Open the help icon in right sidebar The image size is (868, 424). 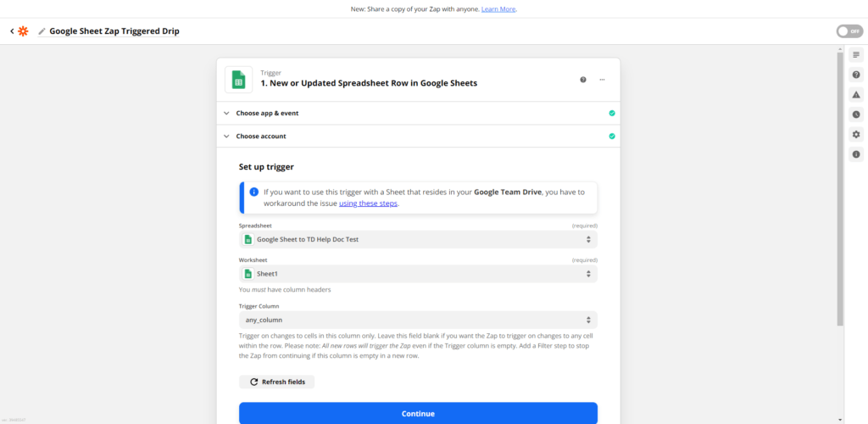pyautogui.click(x=856, y=75)
